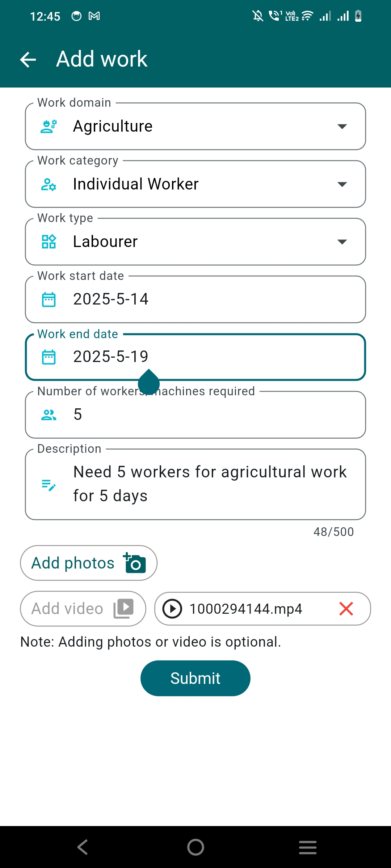Expand the Agriculture work domain dropdown
Image resolution: width=391 pixels, height=868 pixels.
click(342, 126)
